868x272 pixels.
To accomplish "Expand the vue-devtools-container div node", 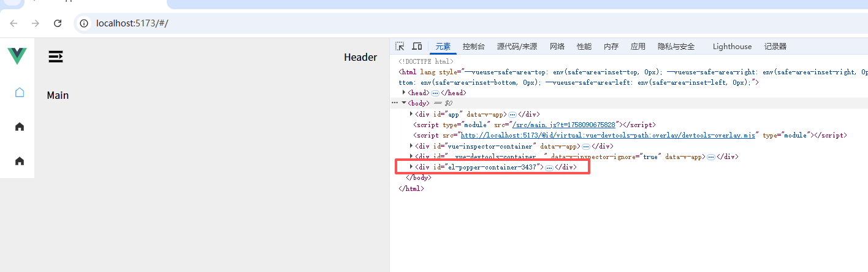I will pos(411,156).
